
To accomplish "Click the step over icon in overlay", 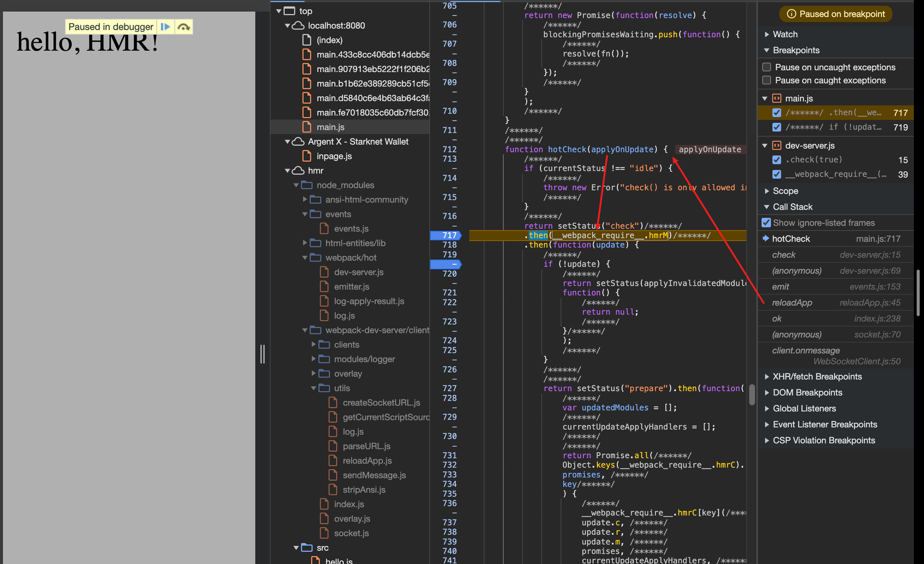I will 183,27.
